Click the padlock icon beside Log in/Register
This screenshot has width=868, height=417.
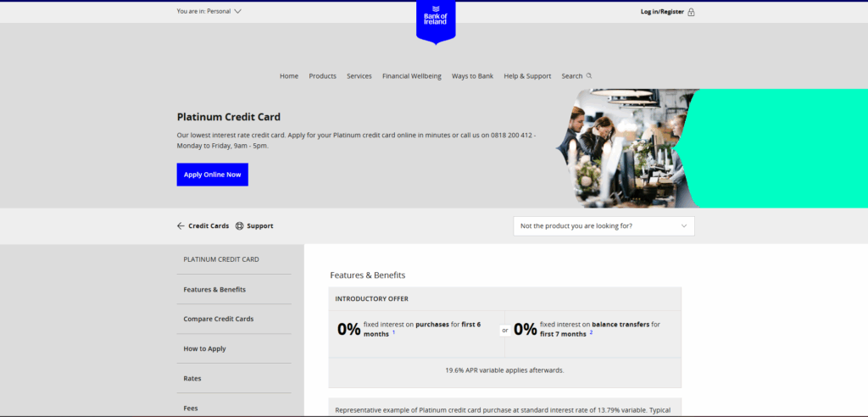pos(691,12)
